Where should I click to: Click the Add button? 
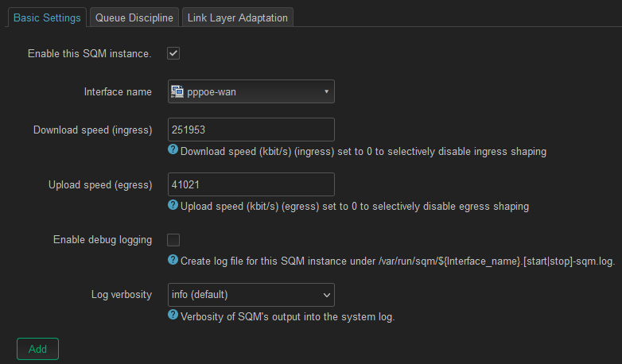tap(37, 349)
